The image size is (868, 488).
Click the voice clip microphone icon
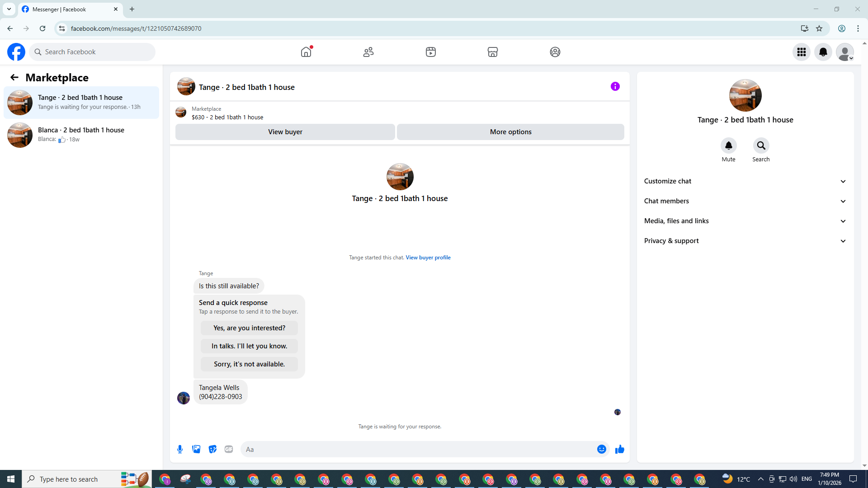180,449
